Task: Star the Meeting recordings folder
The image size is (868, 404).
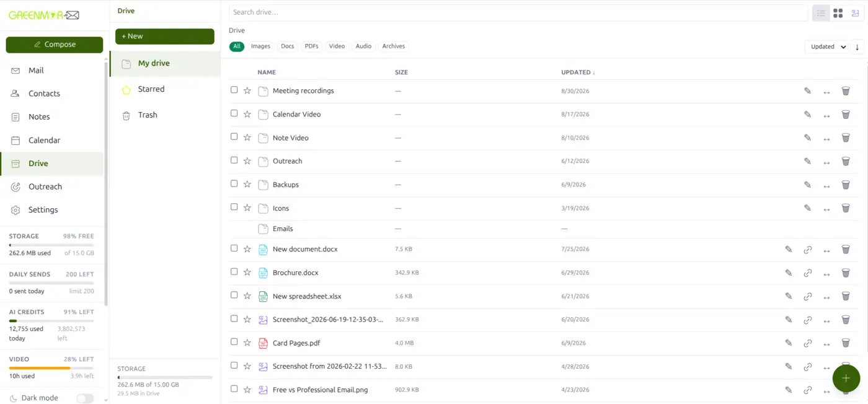Action: coord(247,90)
